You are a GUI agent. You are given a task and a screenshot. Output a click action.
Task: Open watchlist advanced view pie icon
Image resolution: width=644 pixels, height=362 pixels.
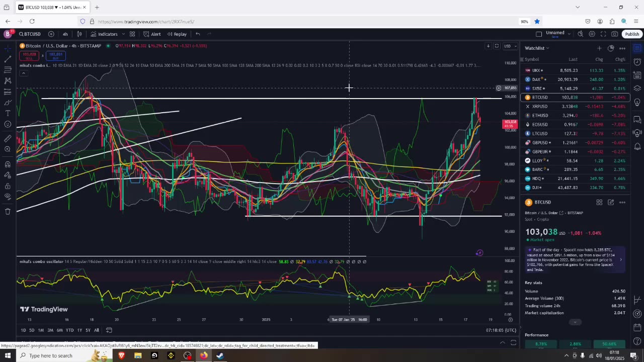pos(611,48)
